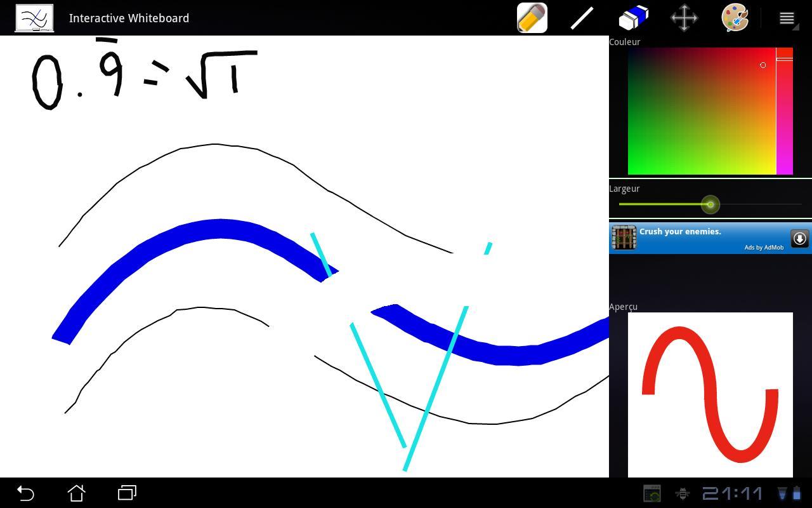
Task: Tap the Interactive Whiteboard title text
Action: click(x=129, y=18)
